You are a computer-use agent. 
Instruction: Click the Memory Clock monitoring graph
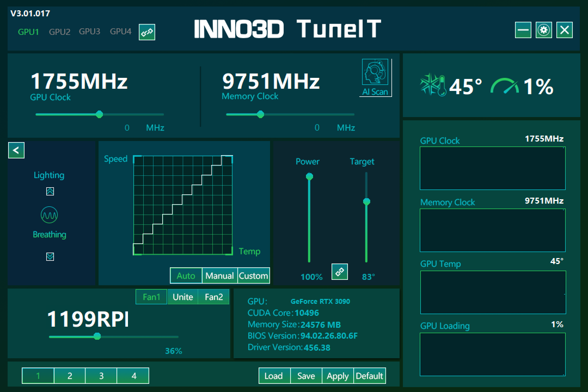[x=492, y=230]
